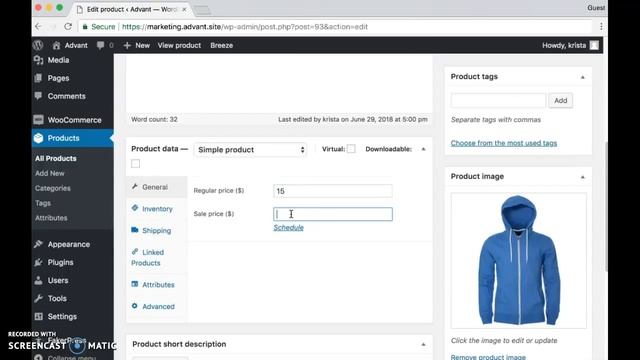The image size is (640, 360).
Task: Click the browser reload button
Action: pyautogui.click(x=68, y=27)
